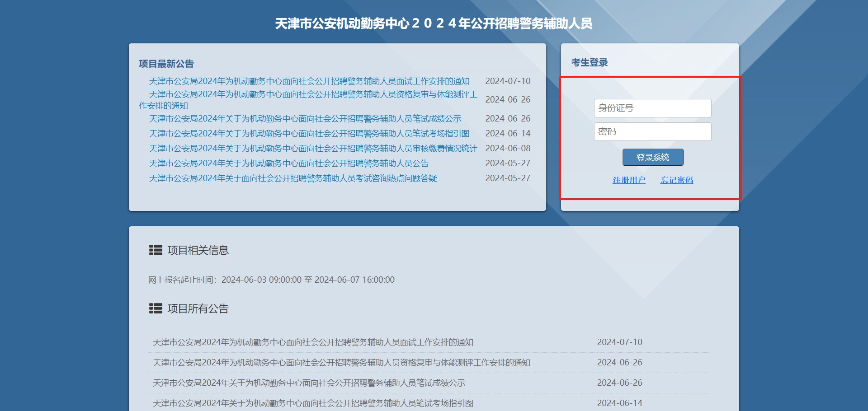Click the 考生登录 panel heading

589,63
